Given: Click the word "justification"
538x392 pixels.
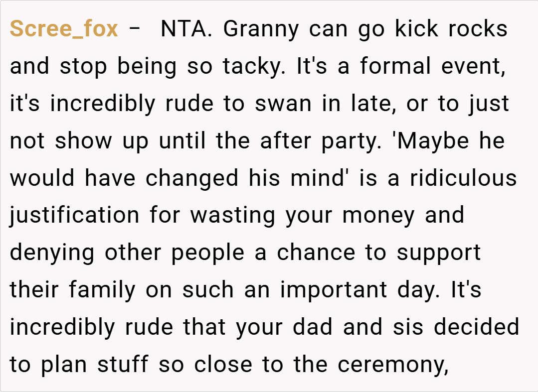Looking at the screenshot, I should 75,215.
